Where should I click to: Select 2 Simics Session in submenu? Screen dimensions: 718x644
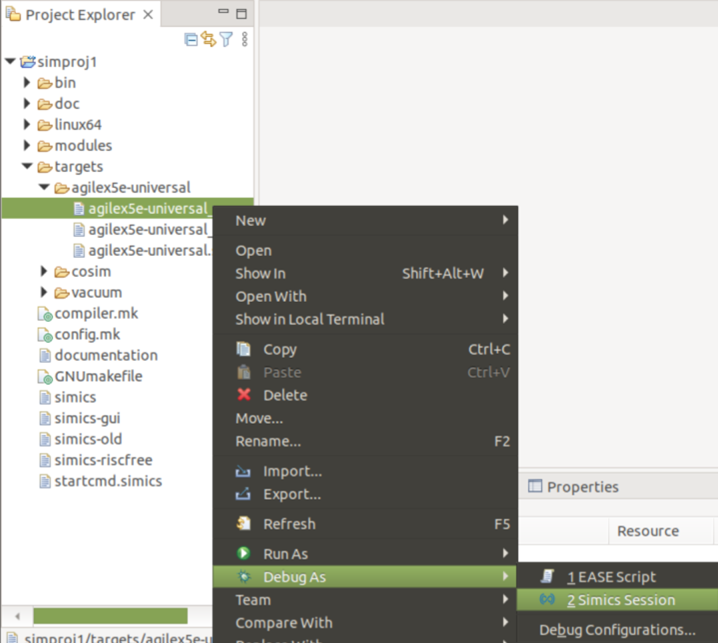coord(620,600)
